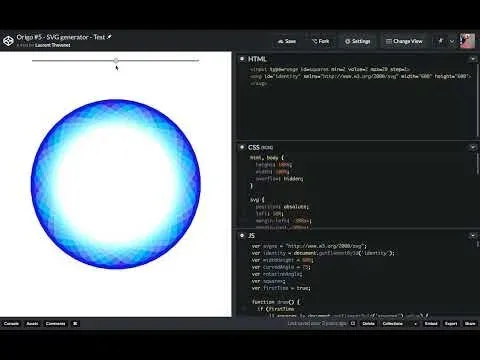Click the "position: absolute" CSS line
The height and width of the screenshot is (360, 480).
click(282, 207)
